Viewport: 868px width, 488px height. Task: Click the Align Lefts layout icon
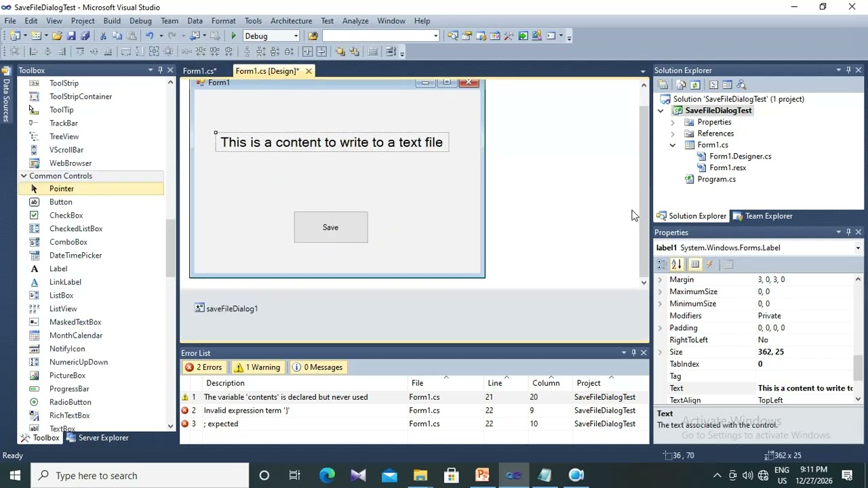33,52
